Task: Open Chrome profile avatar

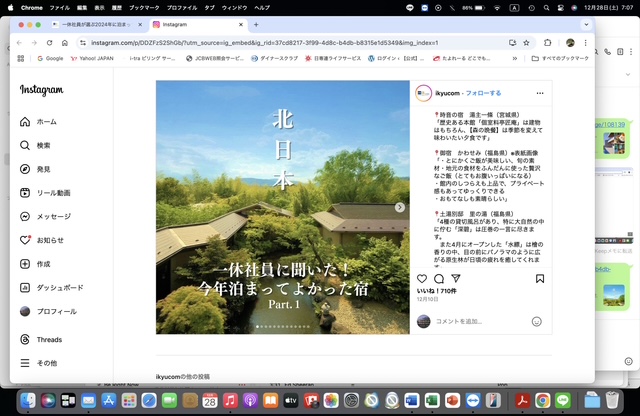Action: [570, 42]
